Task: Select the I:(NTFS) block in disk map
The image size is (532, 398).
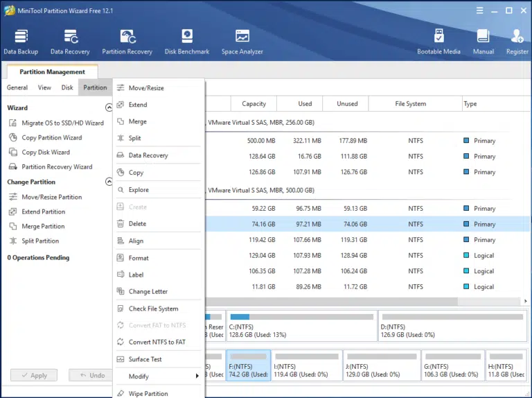Action: (x=307, y=365)
